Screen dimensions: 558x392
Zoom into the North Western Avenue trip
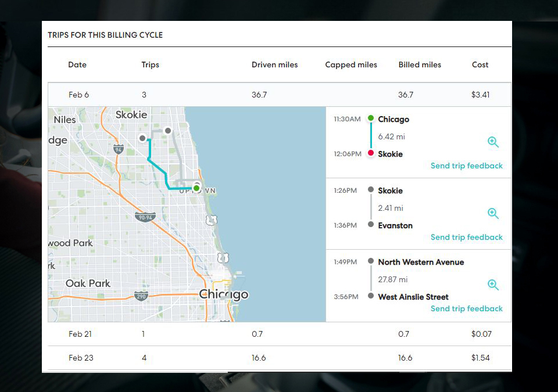493,285
